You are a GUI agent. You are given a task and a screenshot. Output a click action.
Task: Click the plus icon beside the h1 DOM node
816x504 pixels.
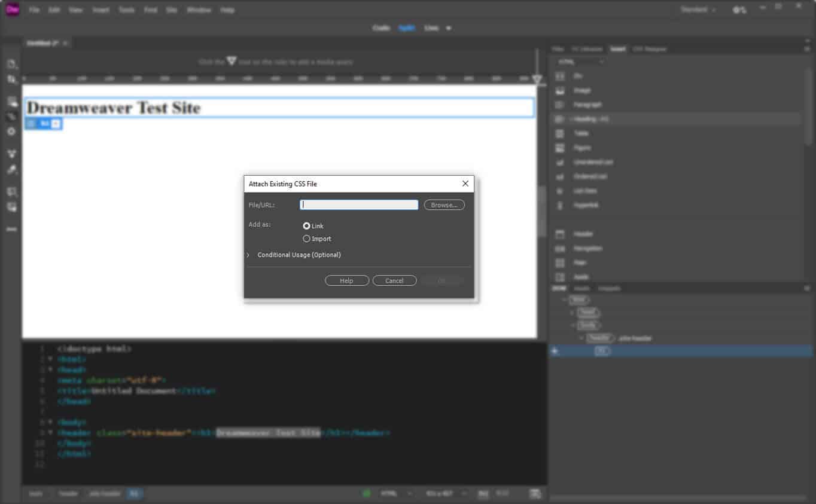point(555,351)
